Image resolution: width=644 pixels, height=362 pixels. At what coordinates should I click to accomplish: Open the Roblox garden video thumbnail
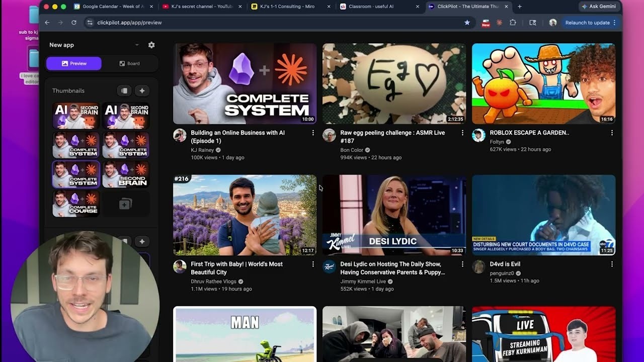(x=543, y=83)
